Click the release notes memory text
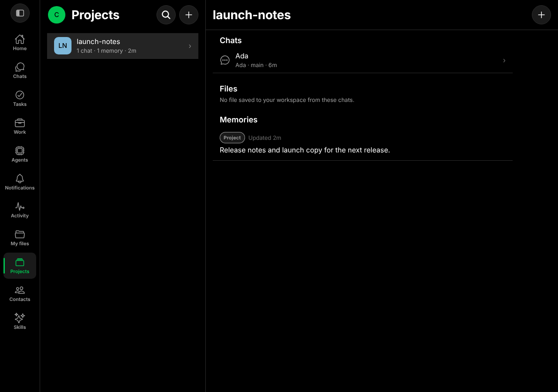 (305, 150)
